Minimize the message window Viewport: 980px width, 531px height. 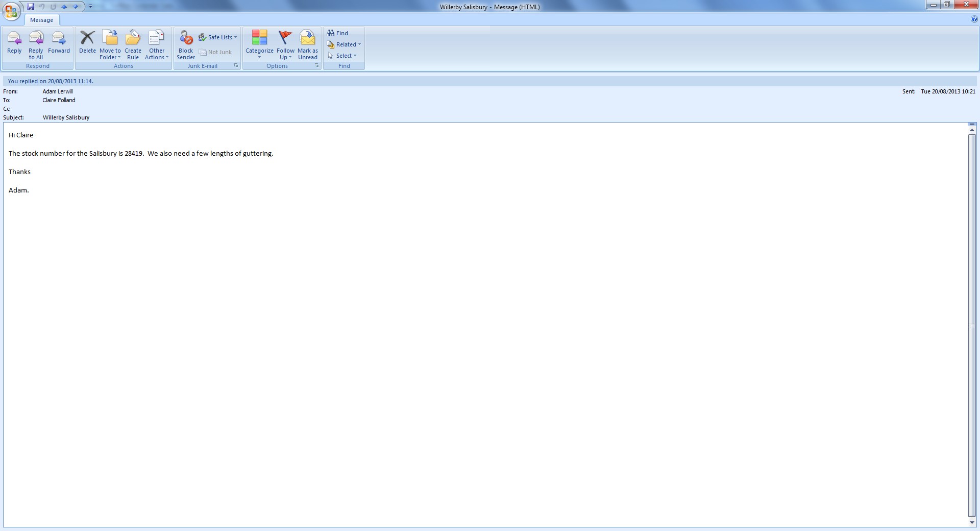click(934, 5)
